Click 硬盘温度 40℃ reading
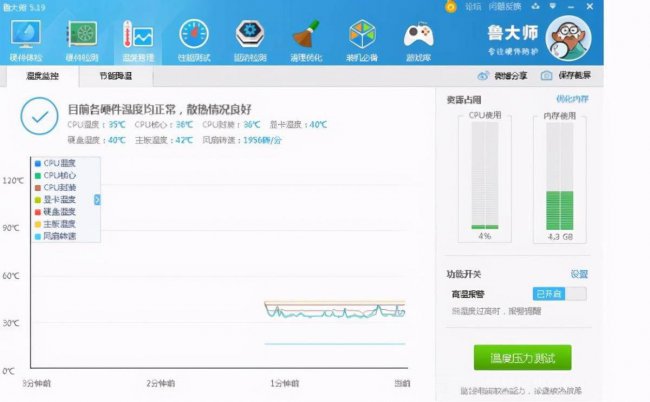650x402 pixels. [96, 140]
